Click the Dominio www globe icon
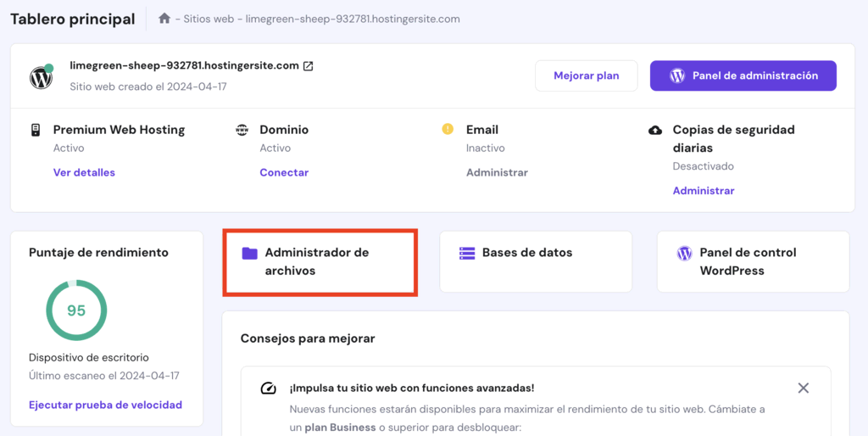Image resolution: width=868 pixels, height=436 pixels. click(242, 130)
